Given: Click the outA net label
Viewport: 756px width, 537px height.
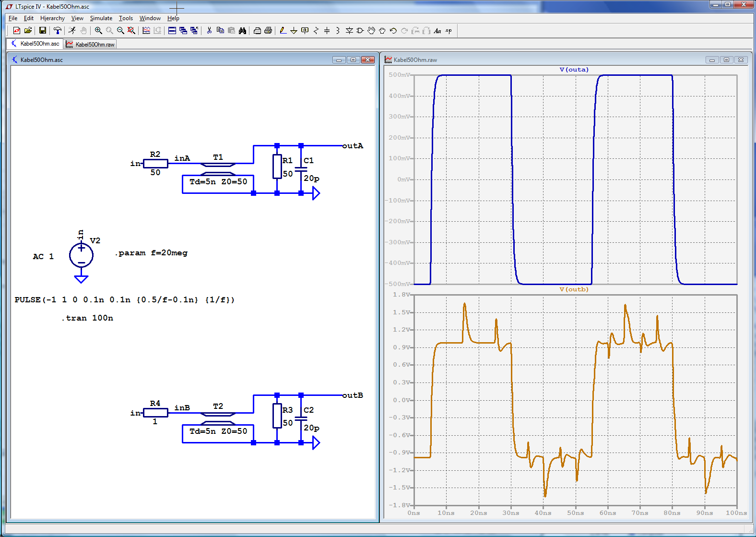Looking at the screenshot, I should 353,146.
